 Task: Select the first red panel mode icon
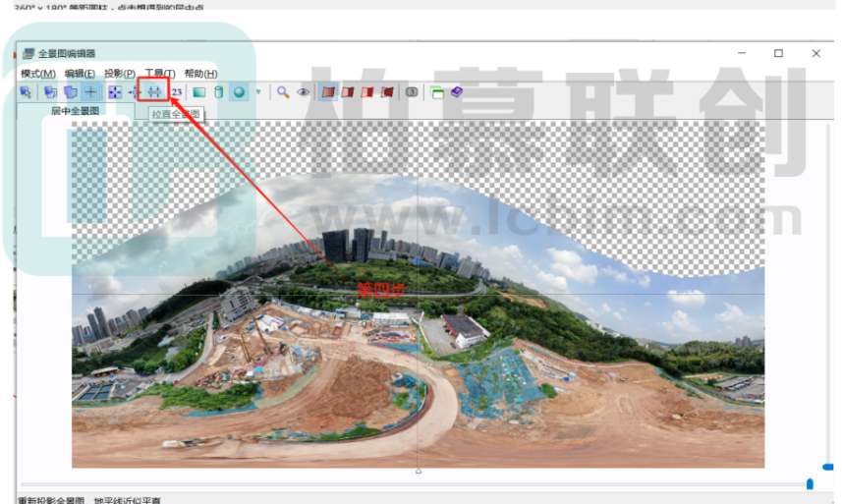pos(328,92)
